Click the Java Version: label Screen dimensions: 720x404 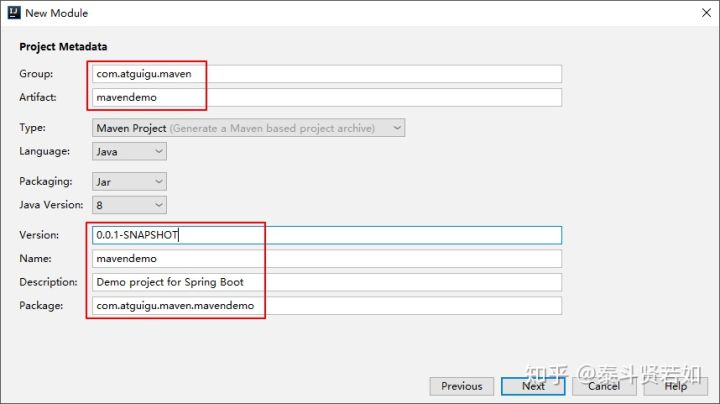point(51,205)
